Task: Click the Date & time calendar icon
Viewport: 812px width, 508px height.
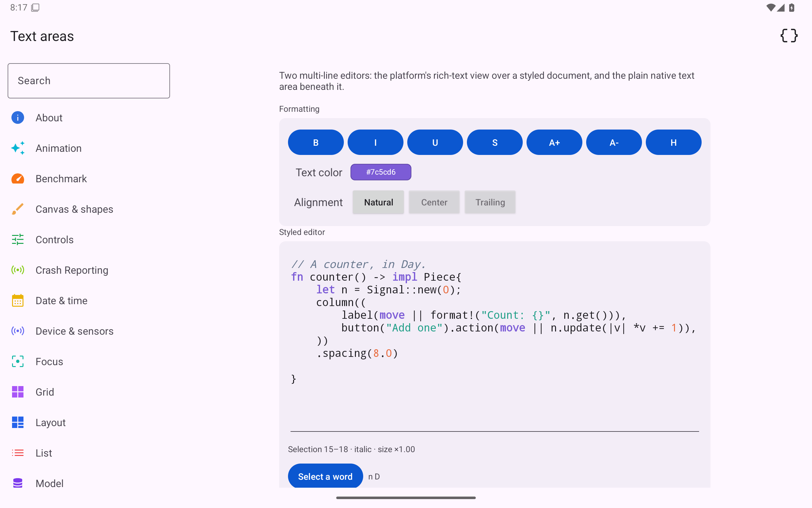Action: click(x=18, y=300)
